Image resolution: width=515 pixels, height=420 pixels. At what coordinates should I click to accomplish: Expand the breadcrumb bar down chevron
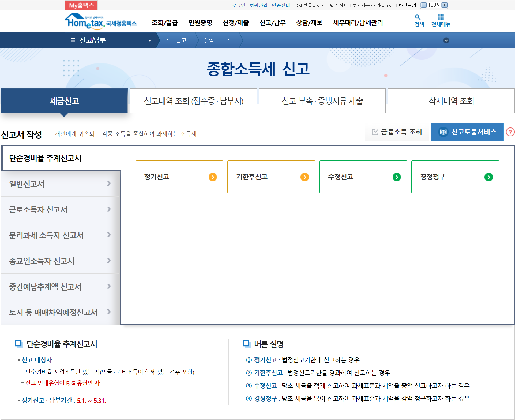tap(446, 40)
